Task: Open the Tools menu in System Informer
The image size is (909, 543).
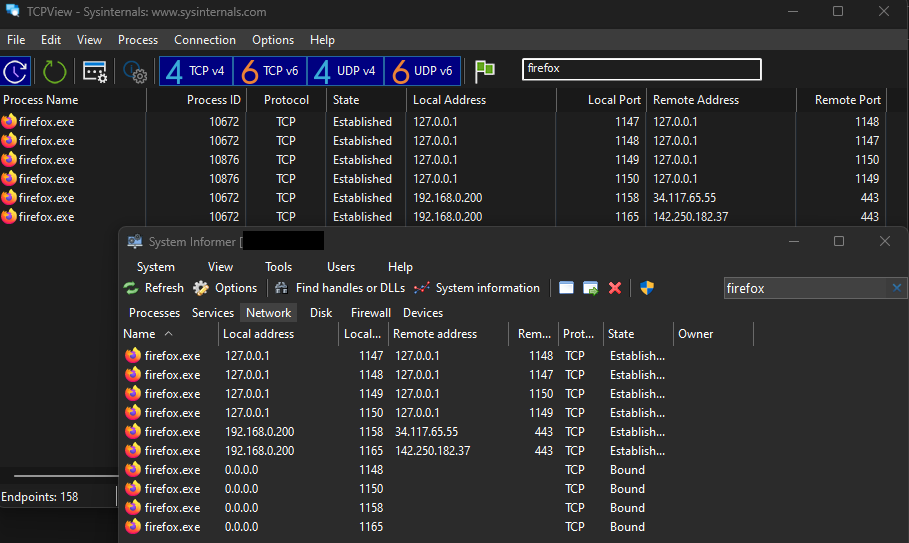Action: (x=279, y=267)
